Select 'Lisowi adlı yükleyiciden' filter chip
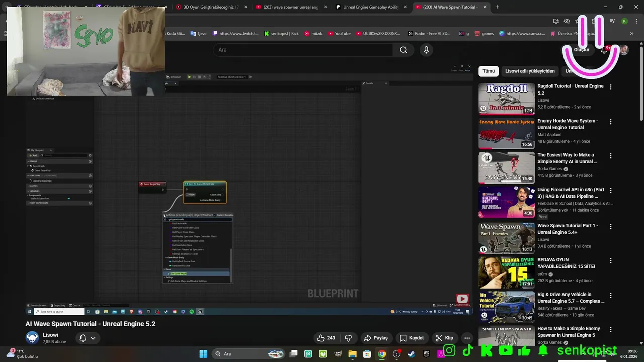 (x=530, y=71)
